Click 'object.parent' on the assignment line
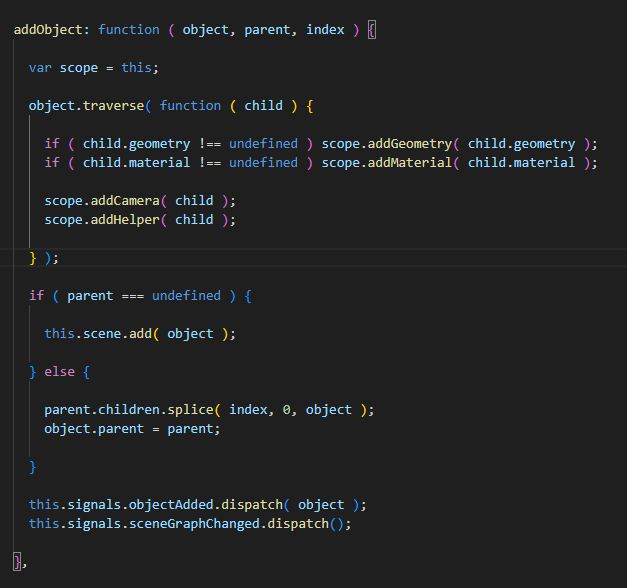627x588 pixels. [94, 429]
